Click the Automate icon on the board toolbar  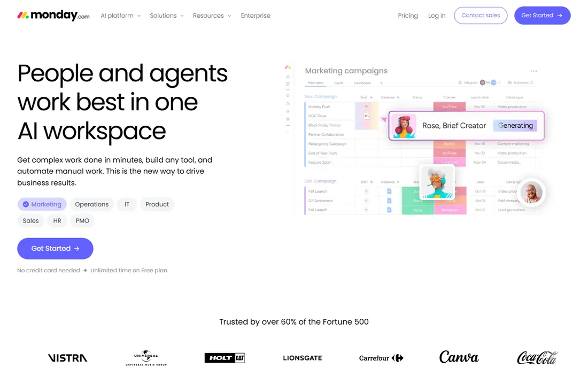tap(509, 82)
